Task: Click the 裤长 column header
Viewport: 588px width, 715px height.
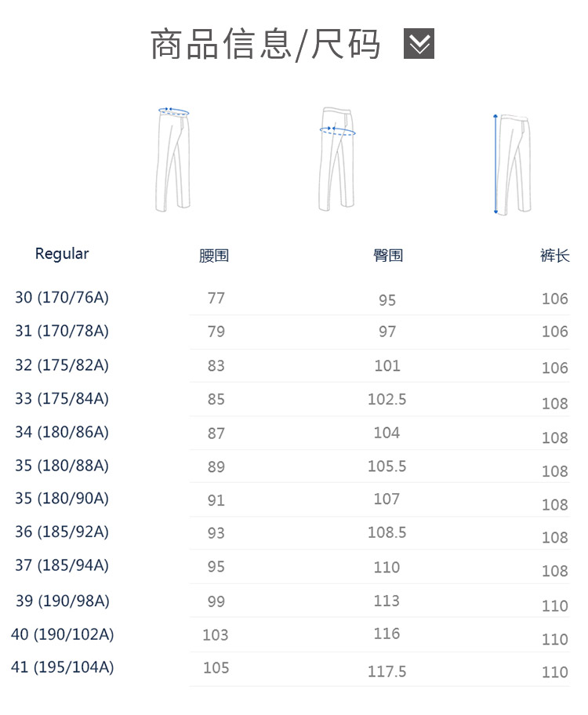Action: coord(554,256)
